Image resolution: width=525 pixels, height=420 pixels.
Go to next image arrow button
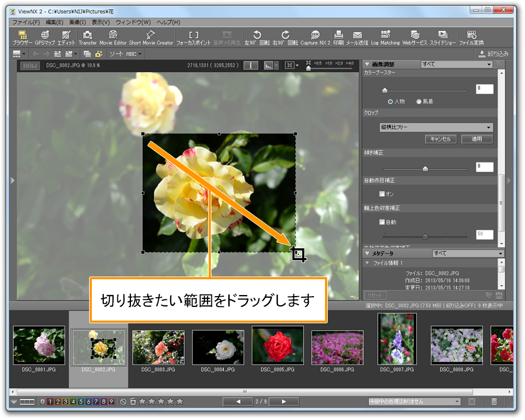284,402
